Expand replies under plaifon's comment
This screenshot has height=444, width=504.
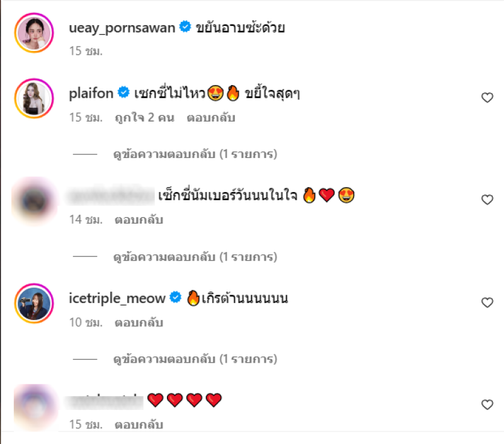[195, 154]
